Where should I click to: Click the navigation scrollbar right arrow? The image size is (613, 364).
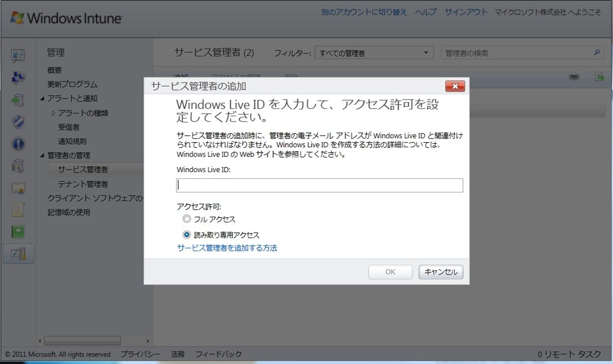click(x=147, y=341)
